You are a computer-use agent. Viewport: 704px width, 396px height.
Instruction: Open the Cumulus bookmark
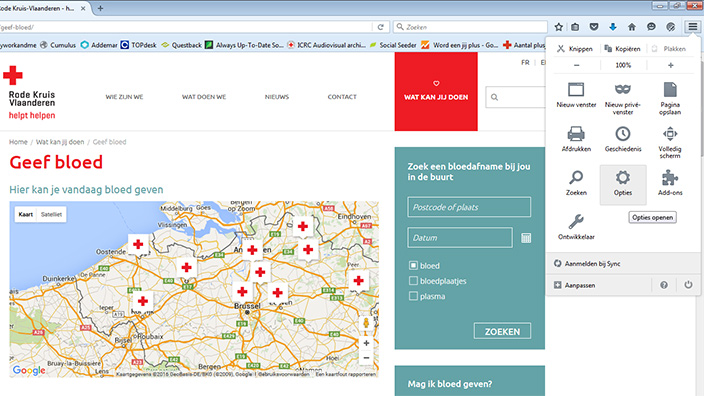click(x=58, y=45)
